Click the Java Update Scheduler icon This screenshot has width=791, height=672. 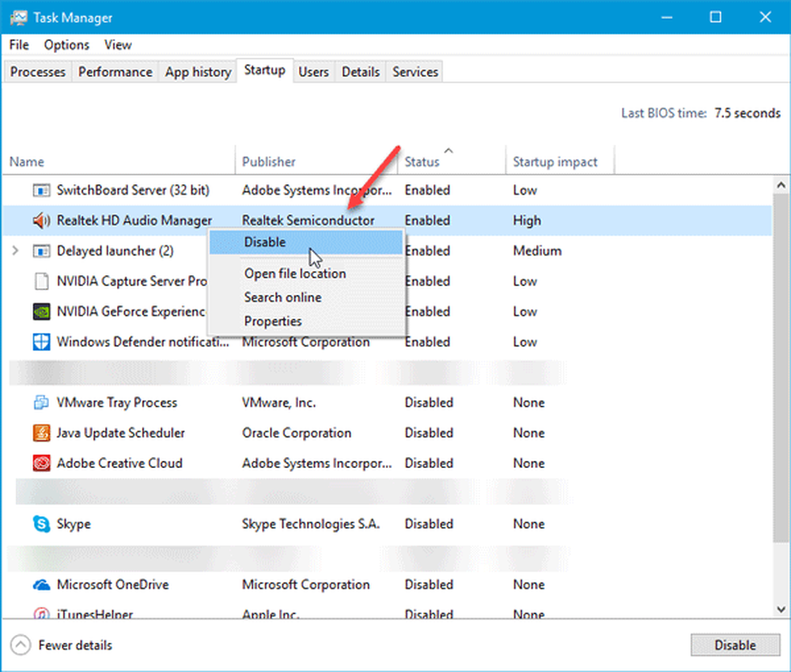click(41, 433)
